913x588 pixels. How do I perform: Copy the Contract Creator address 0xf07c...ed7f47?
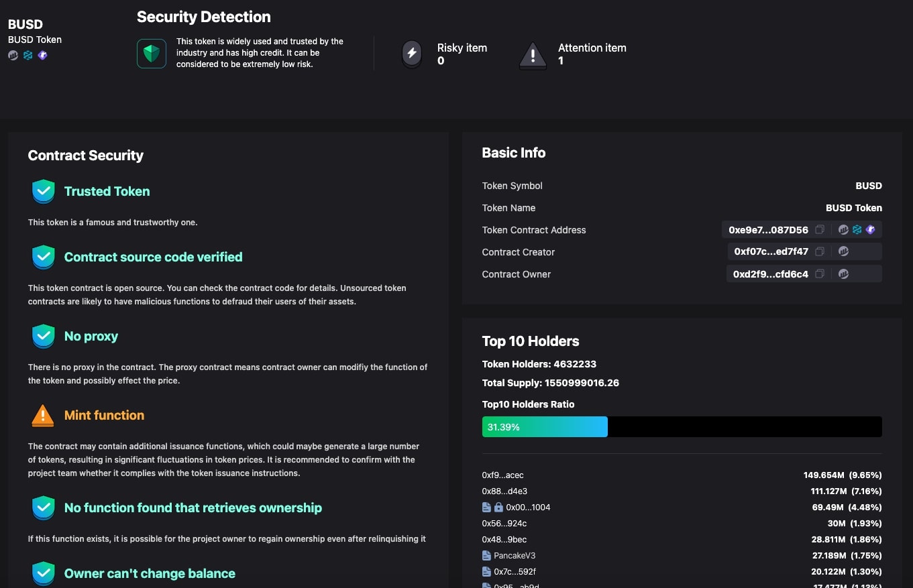[820, 252]
